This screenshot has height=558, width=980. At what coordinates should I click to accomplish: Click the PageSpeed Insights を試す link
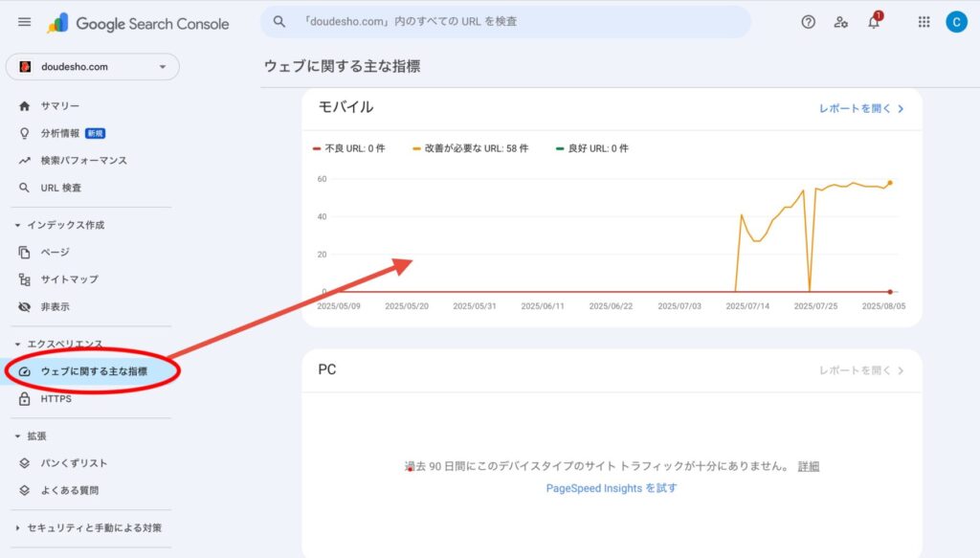[611, 488]
